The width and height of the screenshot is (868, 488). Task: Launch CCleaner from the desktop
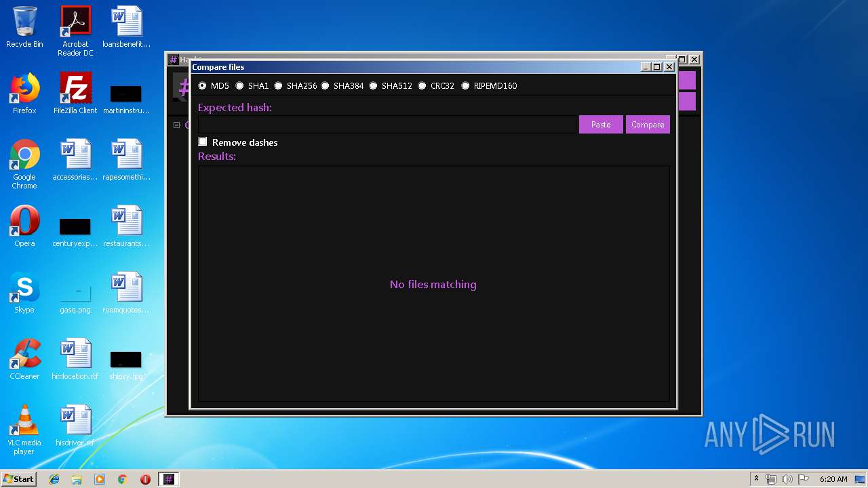24,359
